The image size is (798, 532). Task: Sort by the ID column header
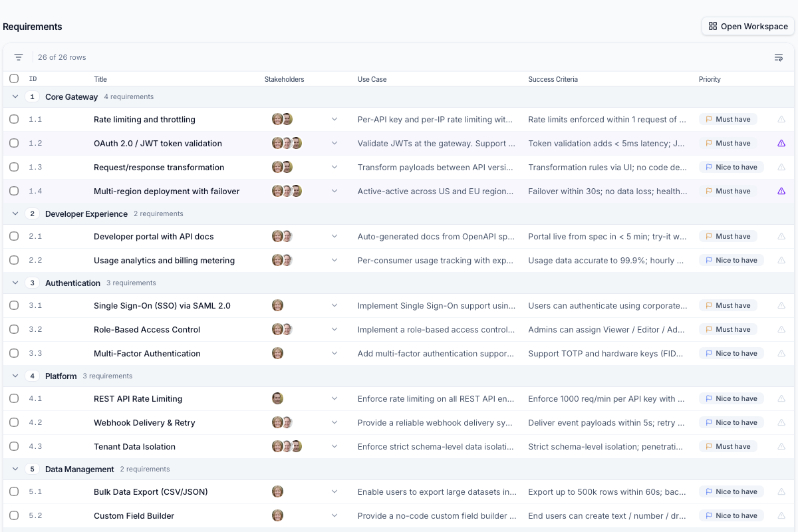pyautogui.click(x=33, y=79)
